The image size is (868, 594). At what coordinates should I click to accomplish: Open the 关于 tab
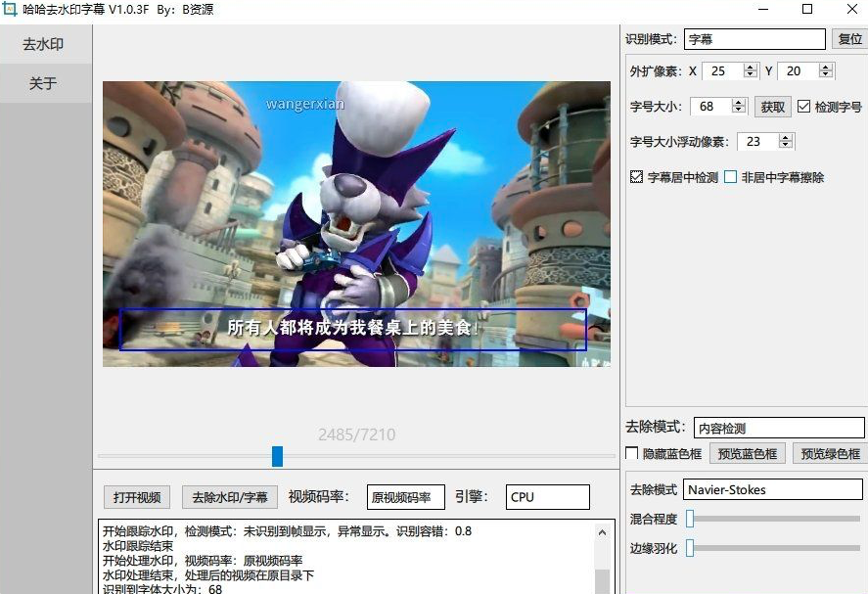coord(43,83)
